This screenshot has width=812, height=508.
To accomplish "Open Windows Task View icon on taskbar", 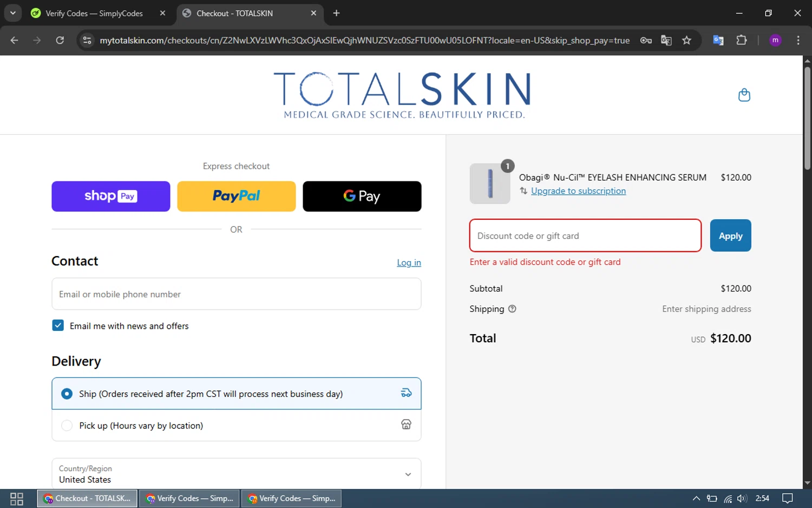I will 17,499.
